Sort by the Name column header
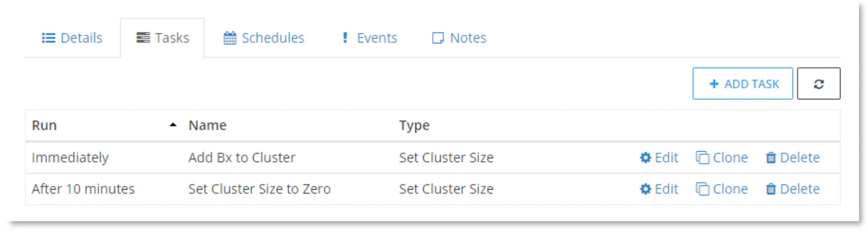The height and width of the screenshot is (232, 868). pos(208,125)
